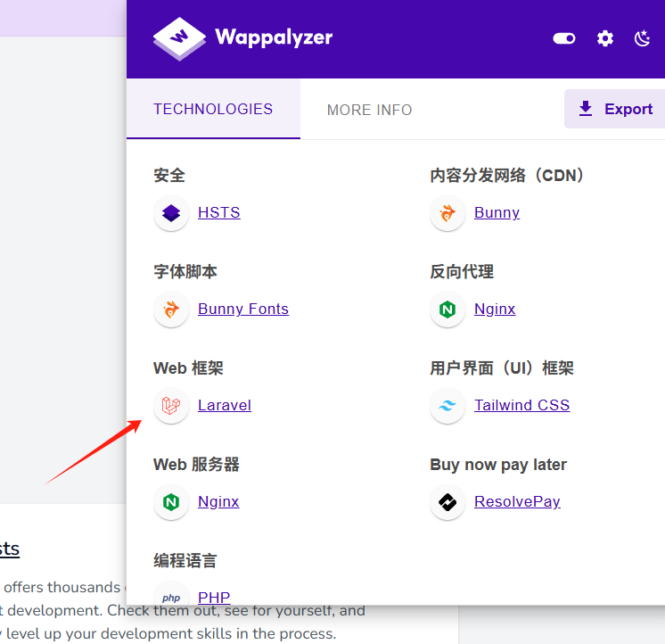Click the Nginx icon under 反向代理
665x644 pixels.
[x=447, y=310]
